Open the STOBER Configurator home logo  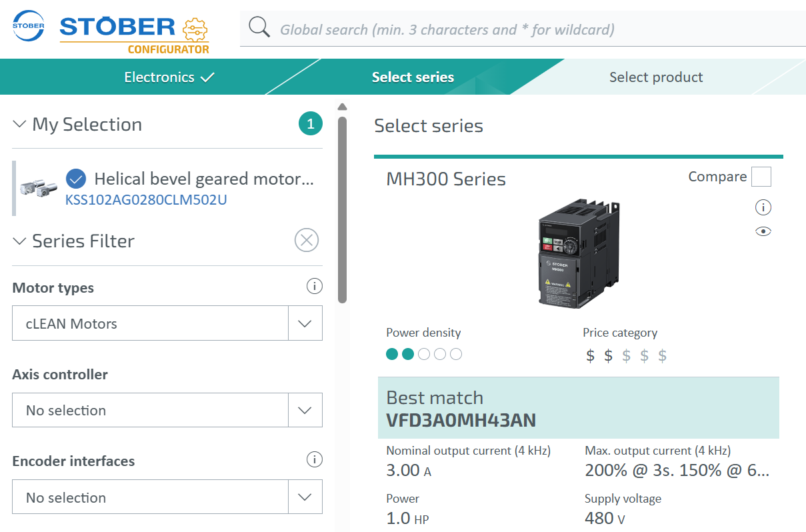coord(135,35)
